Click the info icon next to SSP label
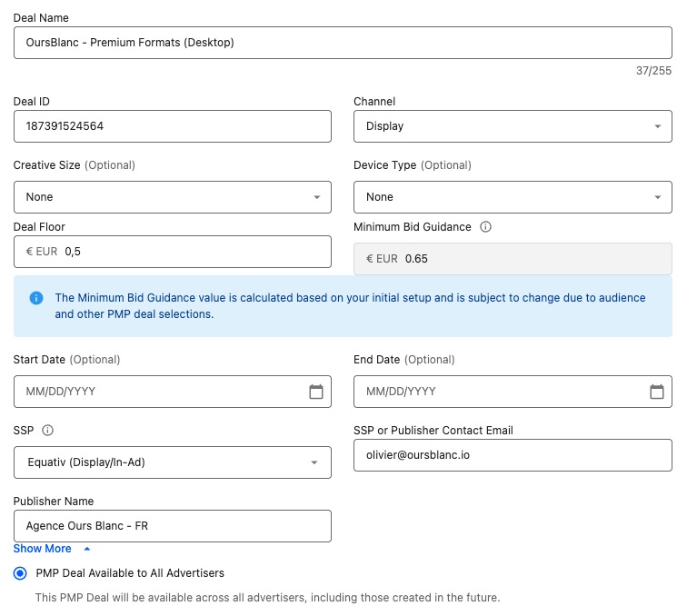The image size is (687, 616). (48, 431)
